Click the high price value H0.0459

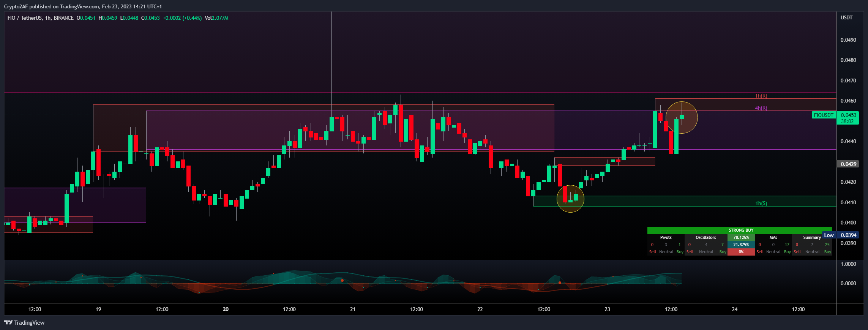point(108,18)
